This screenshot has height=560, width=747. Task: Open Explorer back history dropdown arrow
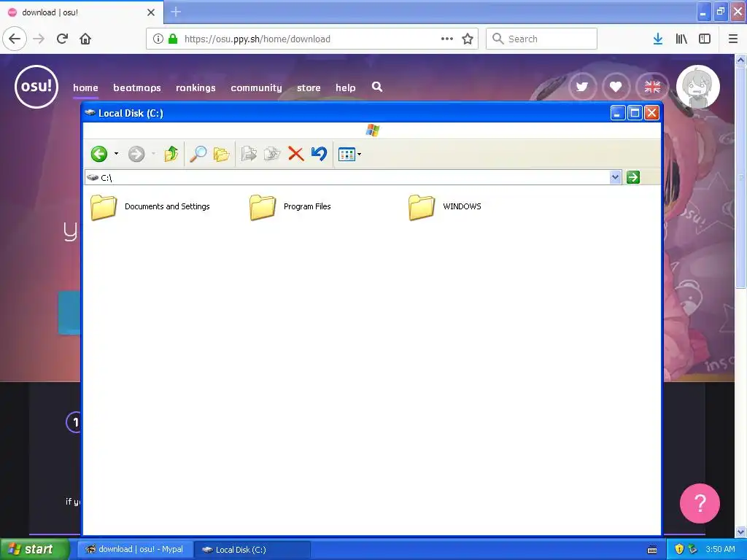coord(116,154)
